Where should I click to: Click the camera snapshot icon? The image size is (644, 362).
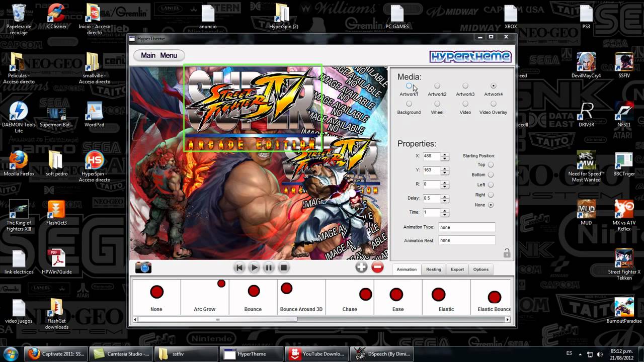(143, 267)
